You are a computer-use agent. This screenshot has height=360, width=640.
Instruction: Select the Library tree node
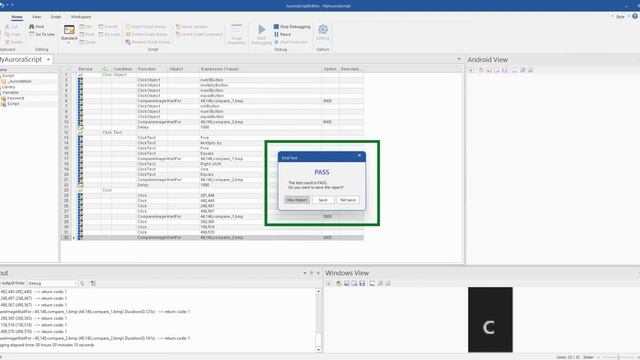click(9, 87)
